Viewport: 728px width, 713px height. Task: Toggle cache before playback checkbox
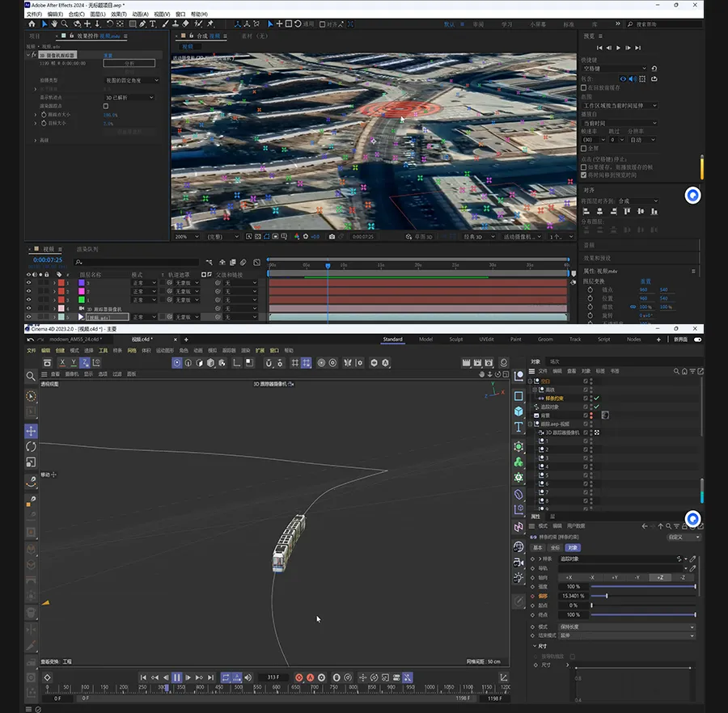pyautogui.click(x=584, y=87)
